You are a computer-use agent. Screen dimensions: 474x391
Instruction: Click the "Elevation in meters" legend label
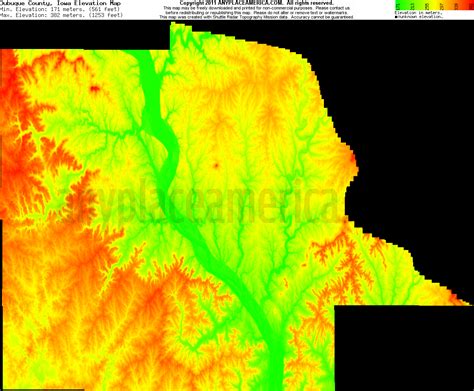point(418,13)
